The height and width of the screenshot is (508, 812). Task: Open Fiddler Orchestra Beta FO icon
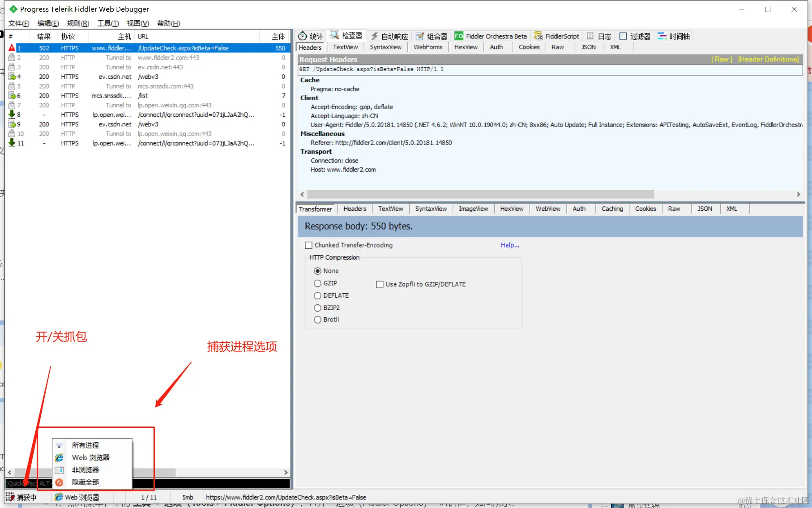point(459,36)
